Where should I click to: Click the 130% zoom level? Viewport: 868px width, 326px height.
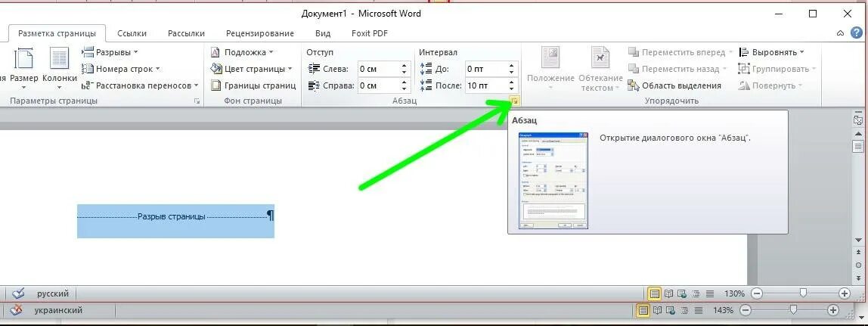click(735, 293)
